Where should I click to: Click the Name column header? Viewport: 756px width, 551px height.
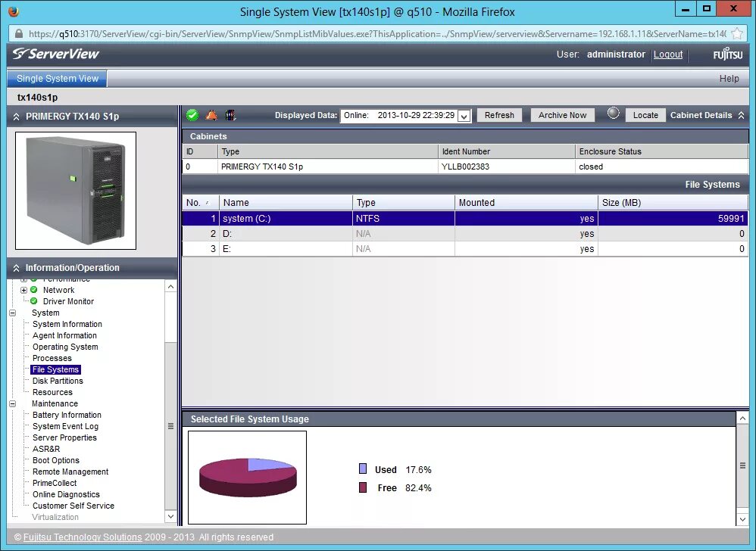[x=286, y=202]
